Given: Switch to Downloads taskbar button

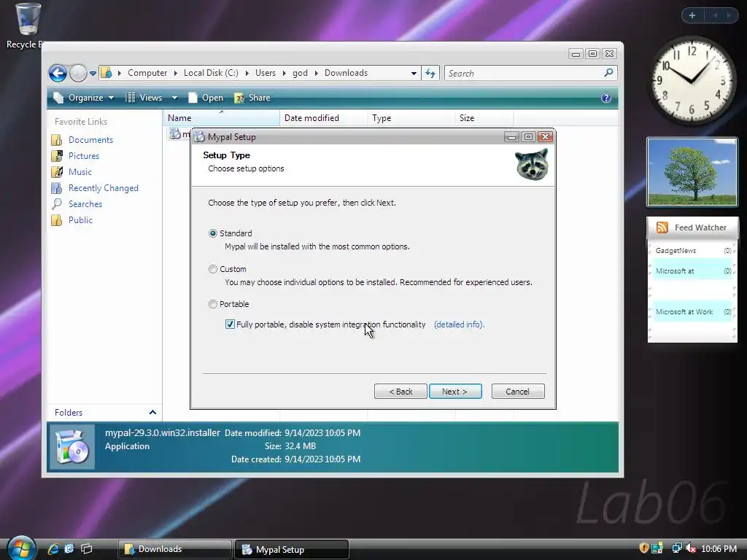Looking at the screenshot, I should [175, 550].
